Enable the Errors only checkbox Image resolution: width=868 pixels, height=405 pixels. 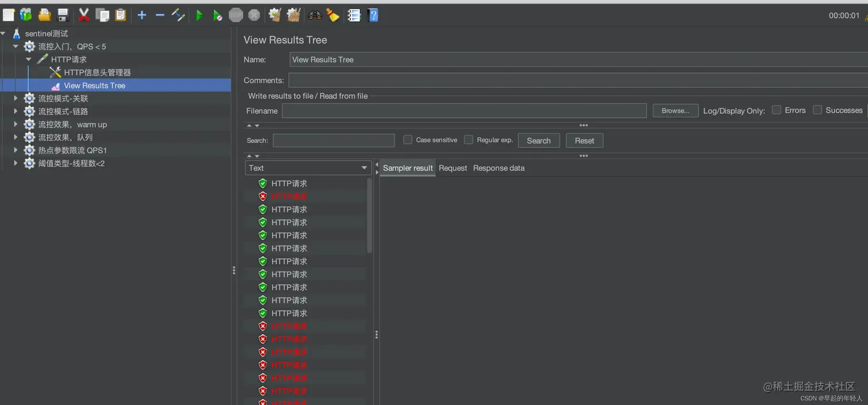pyautogui.click(x=777, y=110)
